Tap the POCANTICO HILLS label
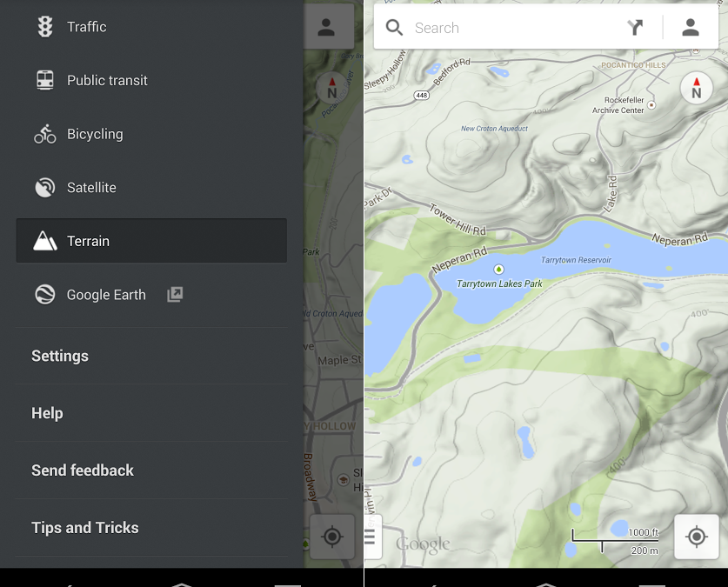This screenshot has height=587, width=728. coord(633,65)
